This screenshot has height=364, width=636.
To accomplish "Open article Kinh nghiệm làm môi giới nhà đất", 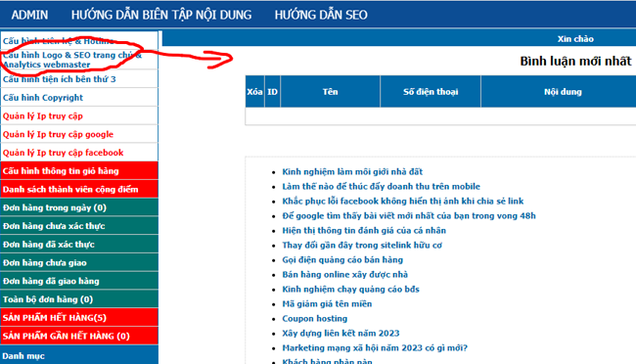I will [x=352, y=171].
